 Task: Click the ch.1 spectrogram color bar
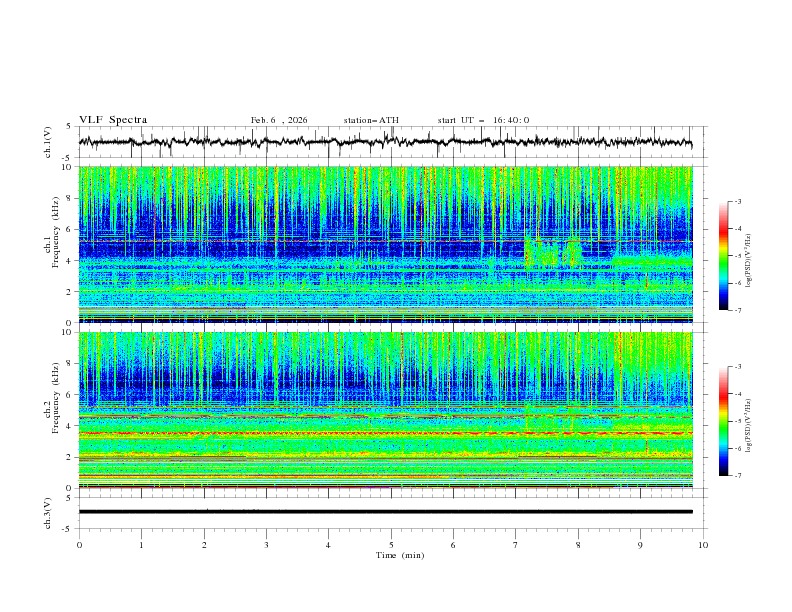723,256
